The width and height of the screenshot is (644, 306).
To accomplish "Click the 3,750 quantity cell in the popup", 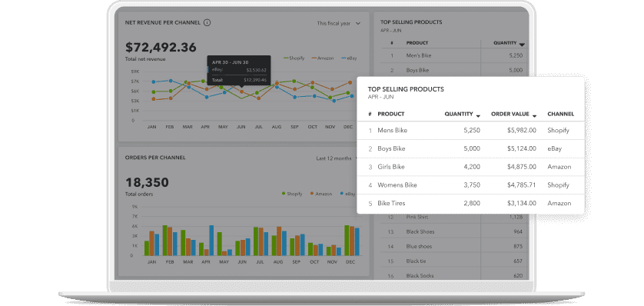I will click(472, 185).
